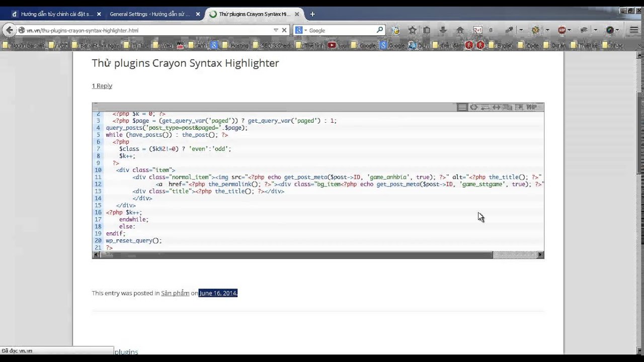The height and width of the screenshot is (362, 644).
Task: Open the Dịch translate bookmark
Action: (419, 45)
